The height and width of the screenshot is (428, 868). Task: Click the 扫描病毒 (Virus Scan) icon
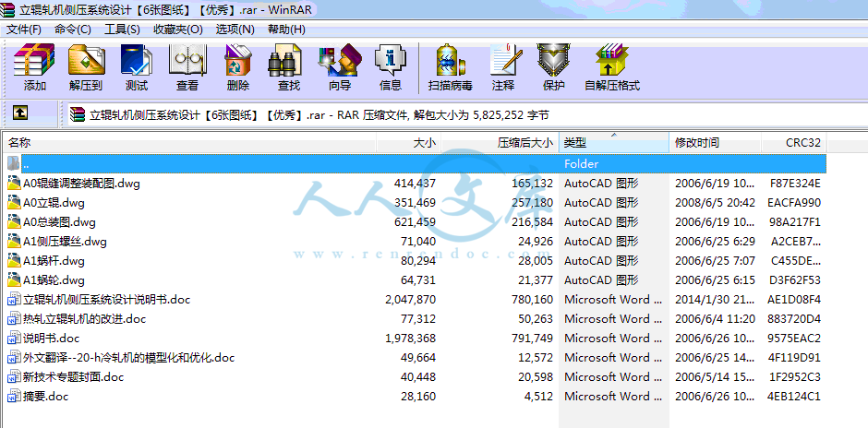450,60
